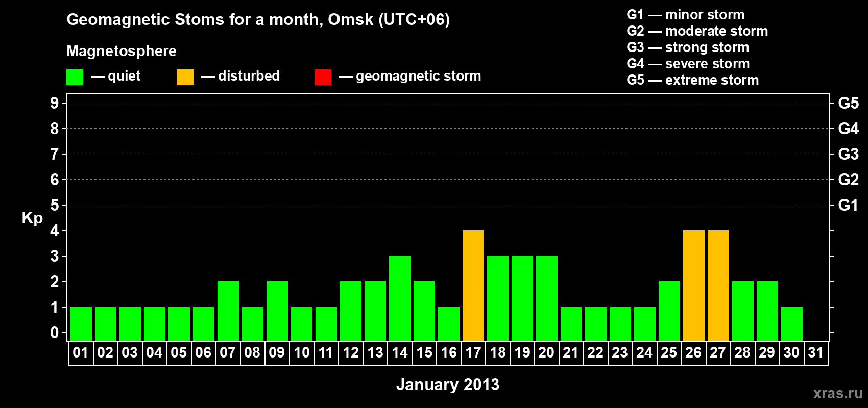
Task: Click the date label 14
Action: pos(400,352)
